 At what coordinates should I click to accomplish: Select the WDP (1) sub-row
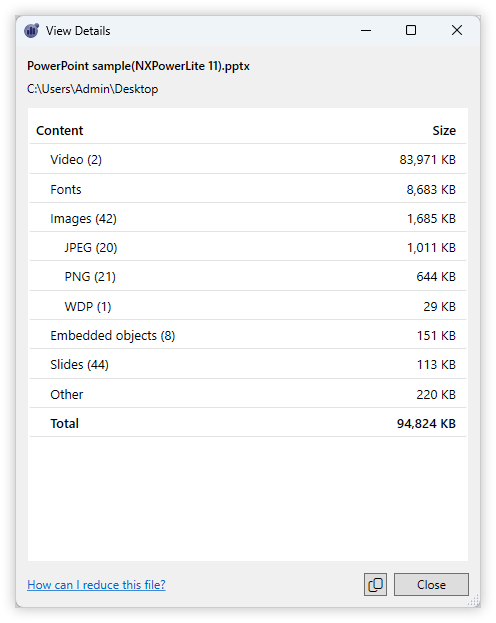(x=248, y=306)
